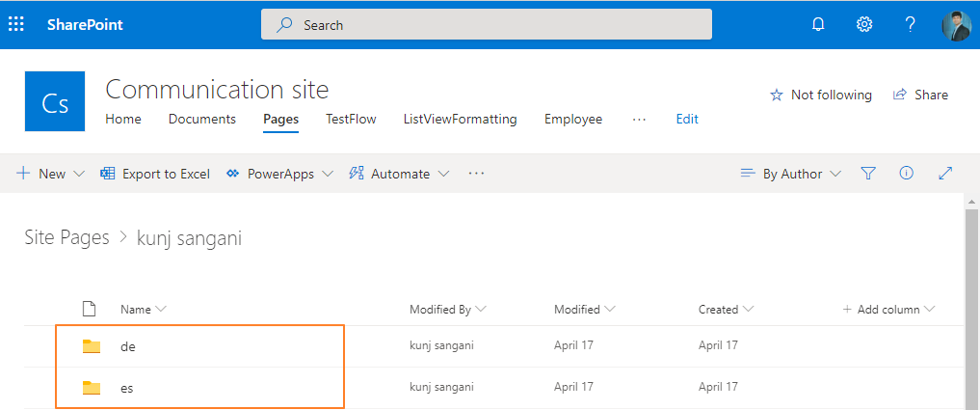
Task: Open the Created column header menu
Action: 727,310
